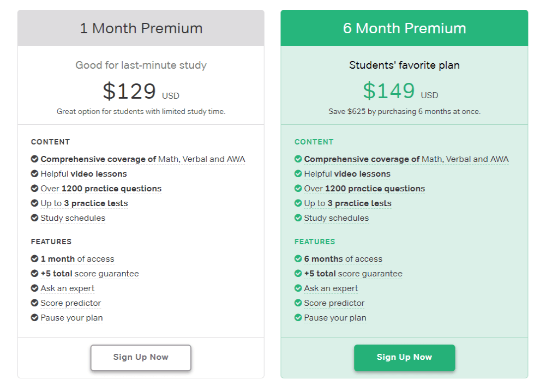Click the $129 price in 1 Month plan

129,92
